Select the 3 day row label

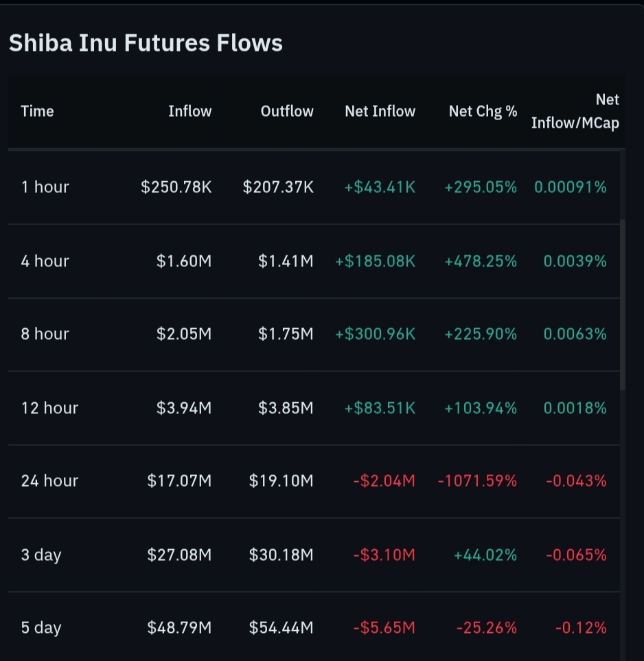pyautogui.click(x=41, y=554)
